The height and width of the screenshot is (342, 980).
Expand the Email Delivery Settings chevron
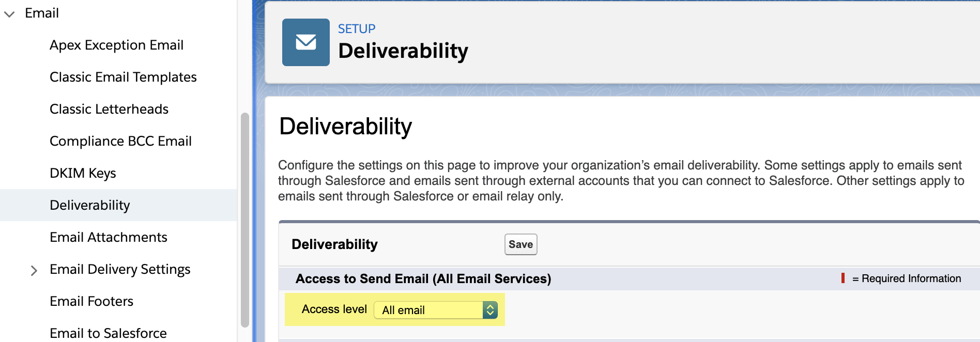[34, 270]
